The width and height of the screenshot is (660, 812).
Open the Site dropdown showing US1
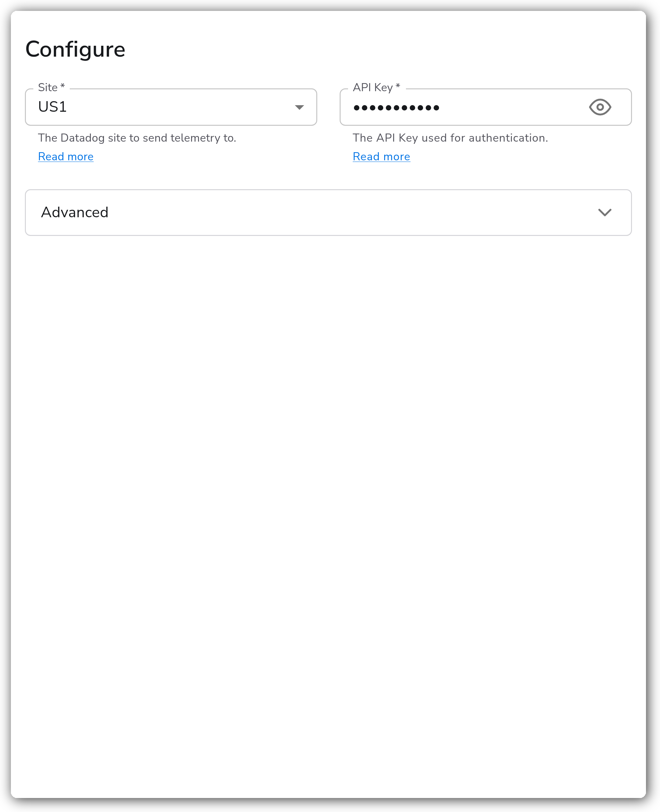(171, 107)
